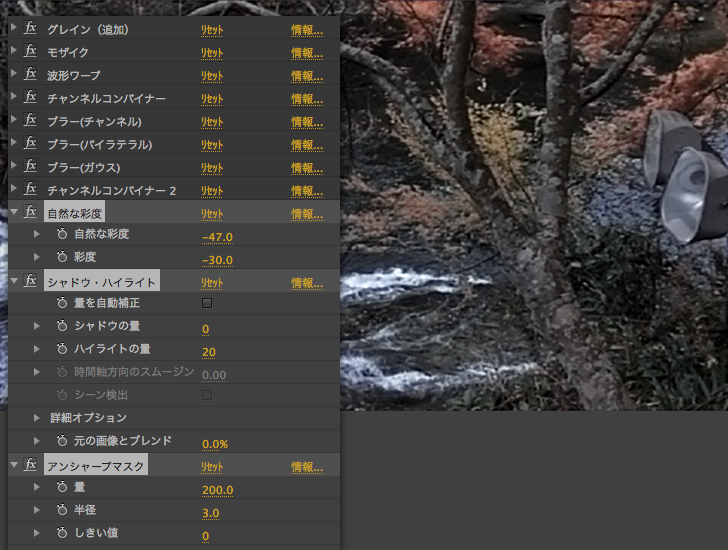
Task: Toggle the fx icon for モザイク effect
Action: [31, 52]
